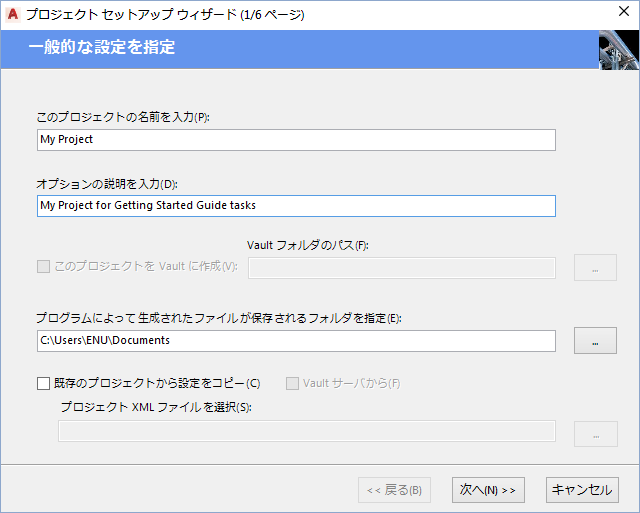Focus the オプションの説明 description text field
This screenshot has height=513, width=640.
point(295,205)
